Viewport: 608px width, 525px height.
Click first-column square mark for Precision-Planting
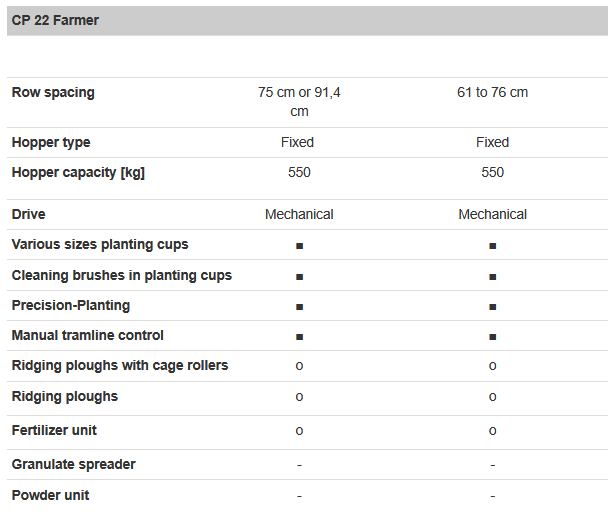click(x=299, y=307)
